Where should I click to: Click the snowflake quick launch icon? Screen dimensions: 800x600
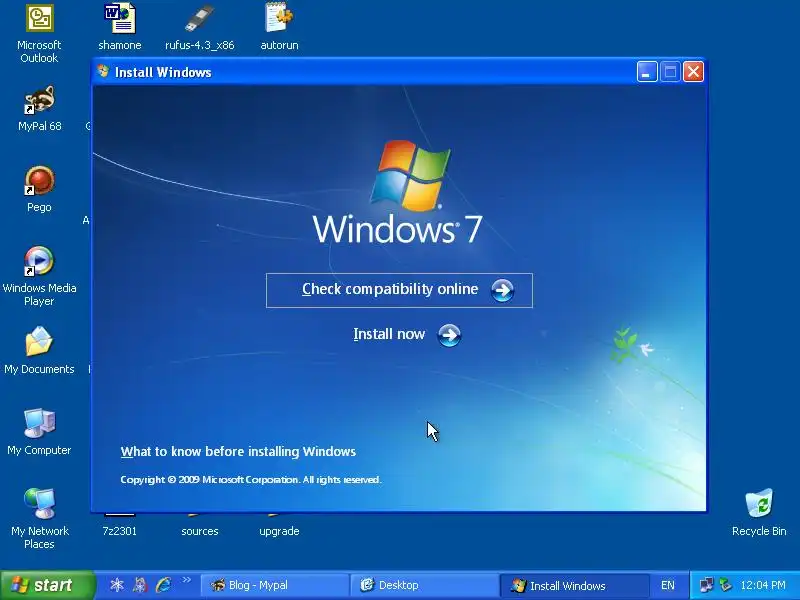117,585
